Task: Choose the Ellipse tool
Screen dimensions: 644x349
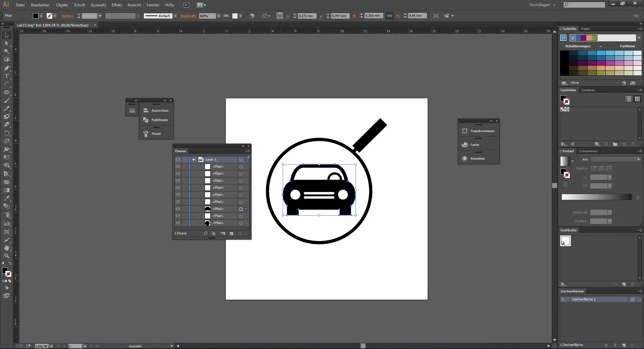Action: pyautogui.click(x=7, y=93)
